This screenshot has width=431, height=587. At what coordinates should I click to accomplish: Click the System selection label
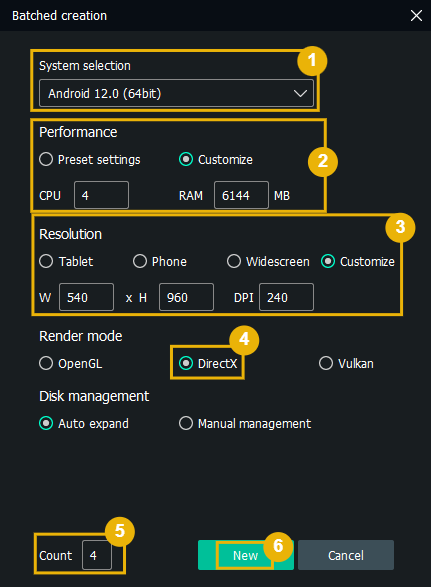point(85,66)
